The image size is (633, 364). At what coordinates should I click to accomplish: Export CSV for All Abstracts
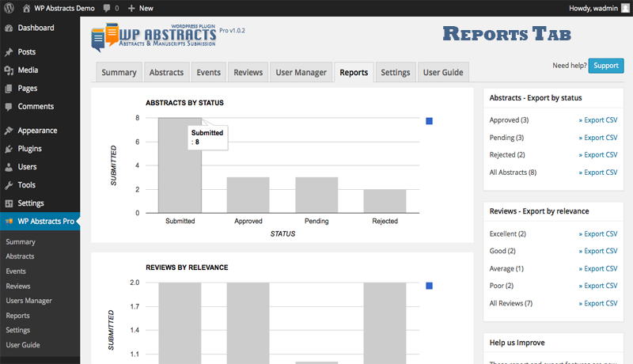598,173
